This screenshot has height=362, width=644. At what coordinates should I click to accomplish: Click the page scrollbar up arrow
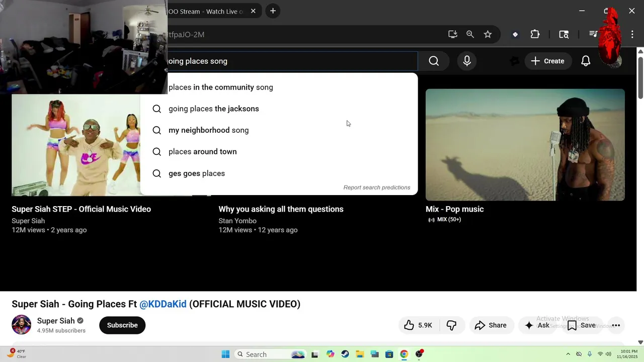point(640,51)
